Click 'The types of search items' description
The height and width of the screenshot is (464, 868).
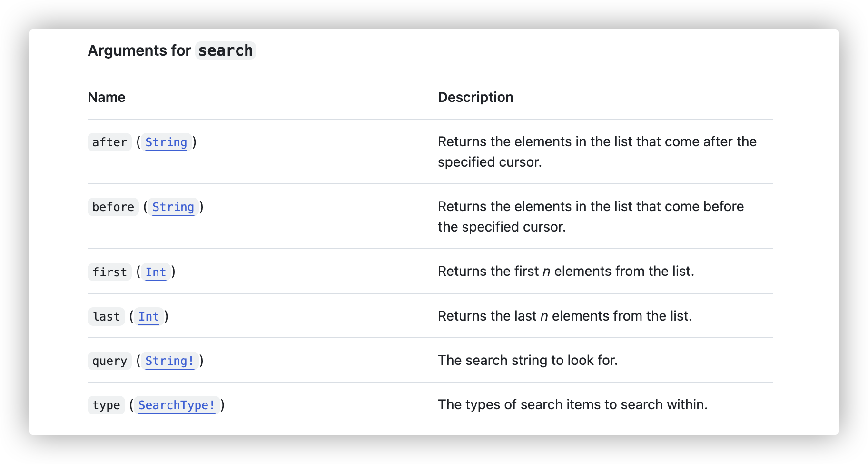pos(572,404)
